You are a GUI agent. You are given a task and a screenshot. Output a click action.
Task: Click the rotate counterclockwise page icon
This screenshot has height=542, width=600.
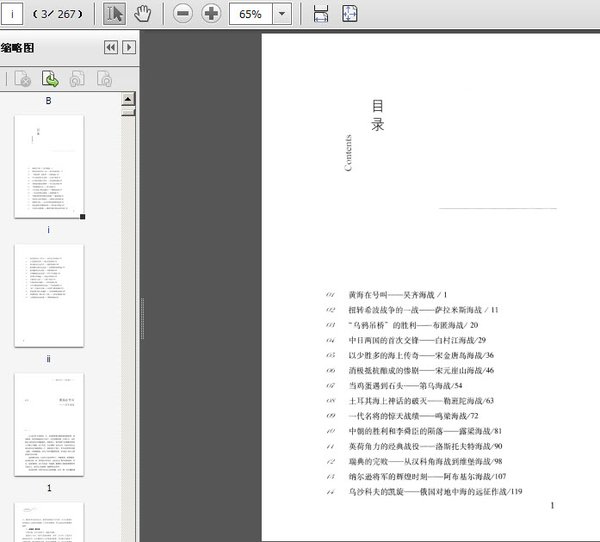click(x=77, y=78)
